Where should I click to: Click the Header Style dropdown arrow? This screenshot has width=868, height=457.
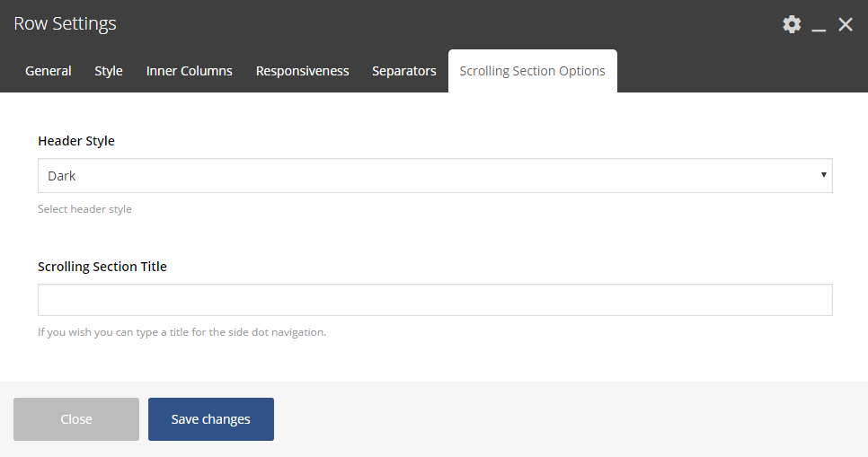point(824,175)
